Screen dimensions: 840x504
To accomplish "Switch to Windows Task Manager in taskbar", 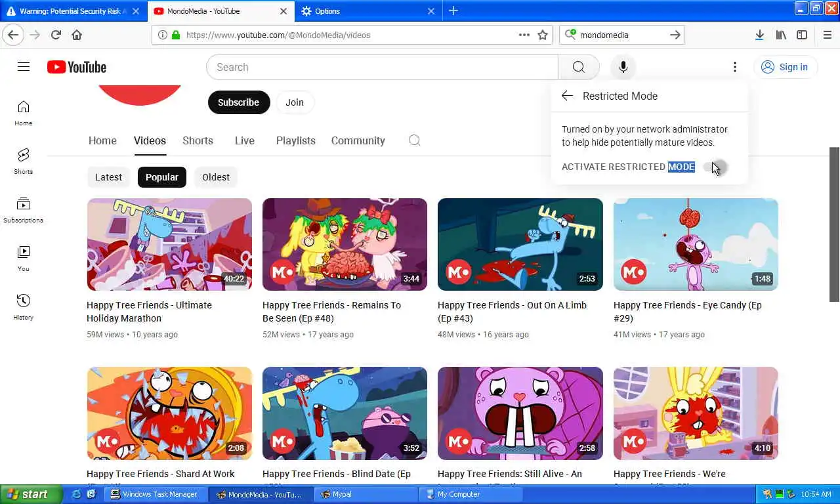I will (x=156, y=494).
